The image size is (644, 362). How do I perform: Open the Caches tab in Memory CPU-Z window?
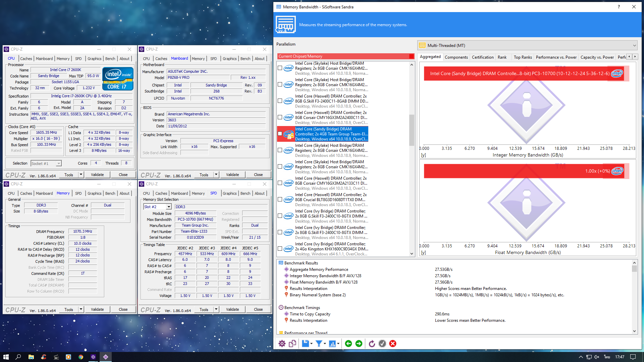pos(26,193)
